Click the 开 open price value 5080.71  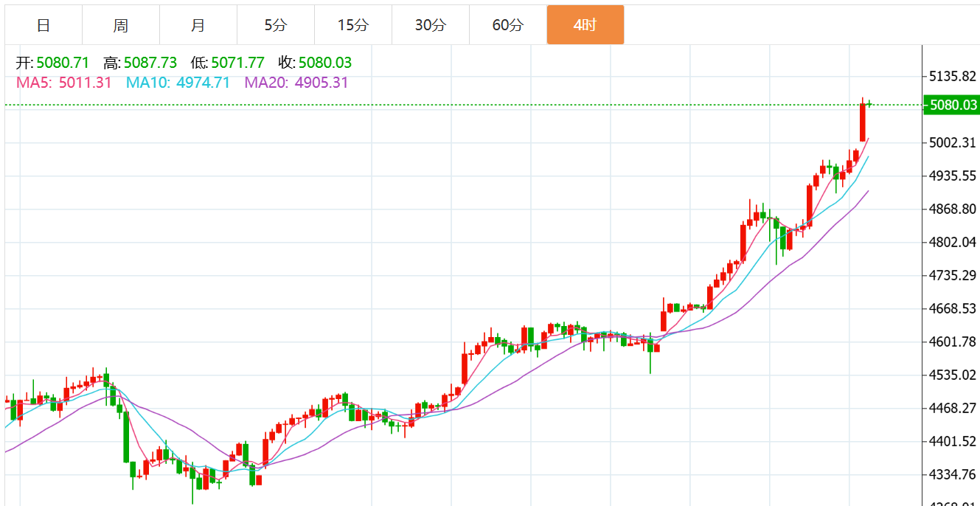click(x=63, y=63)
